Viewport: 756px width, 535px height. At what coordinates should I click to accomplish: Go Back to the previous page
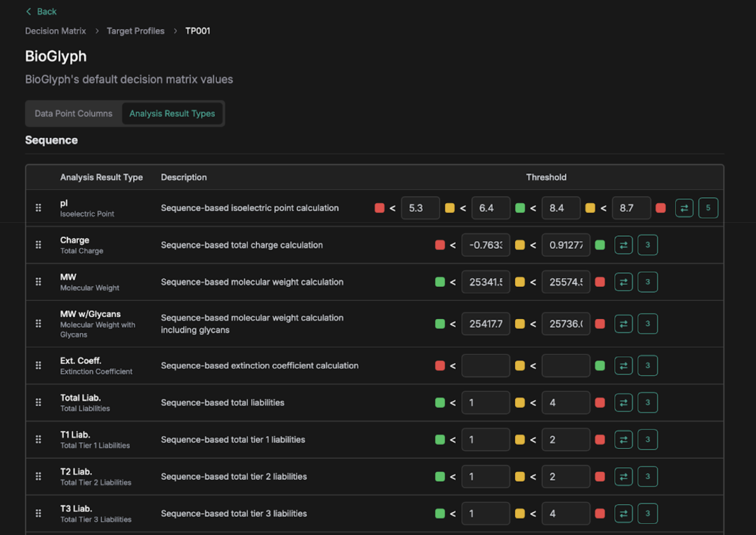point(41,12)
